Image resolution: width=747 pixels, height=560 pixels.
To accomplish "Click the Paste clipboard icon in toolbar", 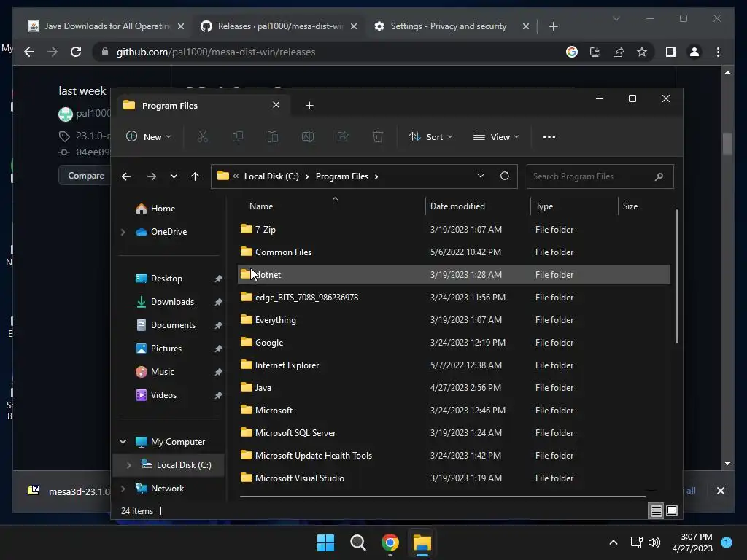I will pyautogui.click(x=273, y=136).
